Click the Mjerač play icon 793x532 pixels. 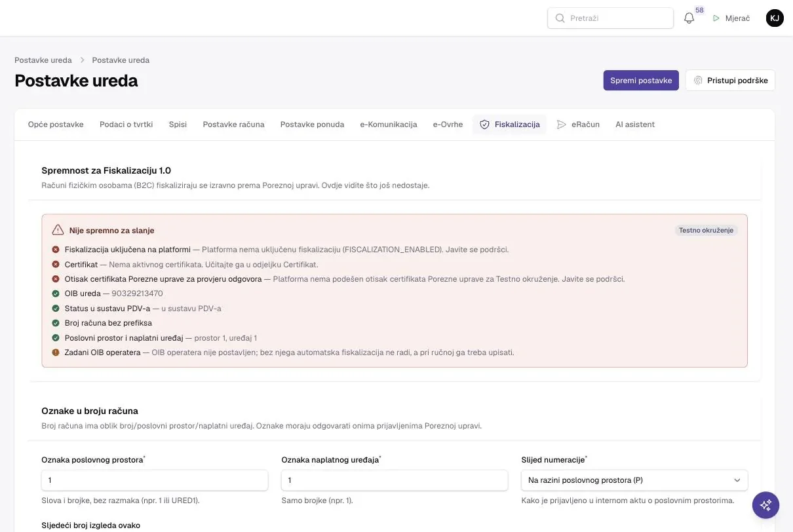coord(716,18)
